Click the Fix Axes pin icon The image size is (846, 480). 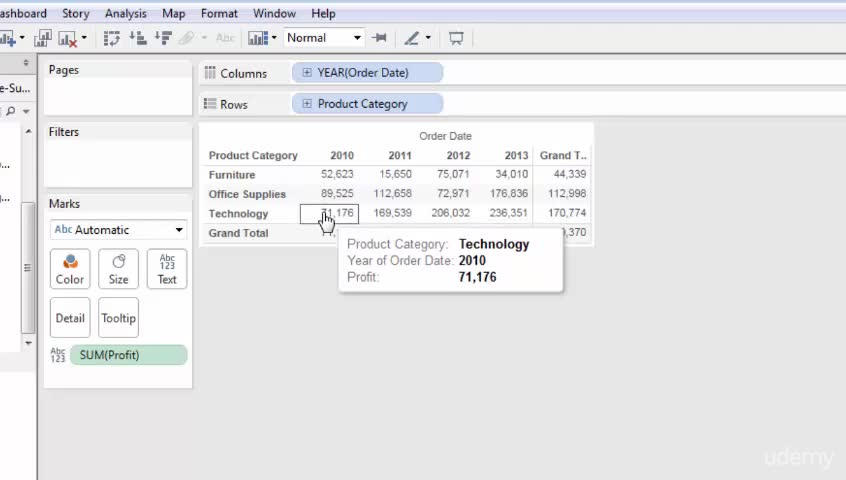(x=380, y=38)
